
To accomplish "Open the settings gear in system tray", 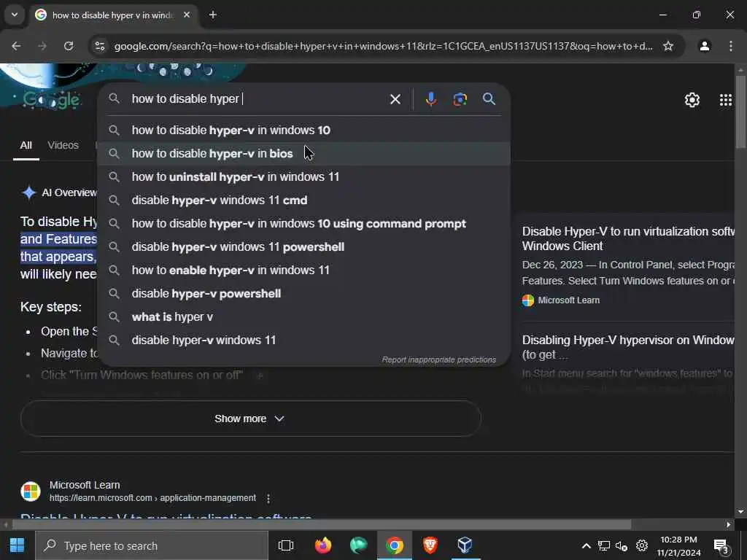I will 642,545.
